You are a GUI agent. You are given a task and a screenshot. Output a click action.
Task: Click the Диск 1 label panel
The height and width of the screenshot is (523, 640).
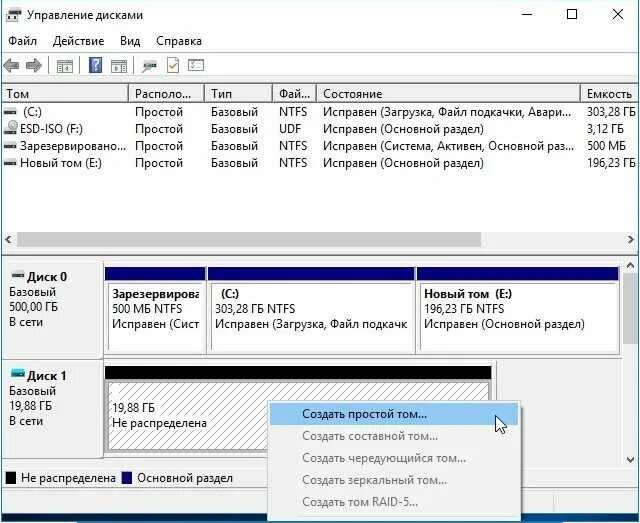point(52,409)
